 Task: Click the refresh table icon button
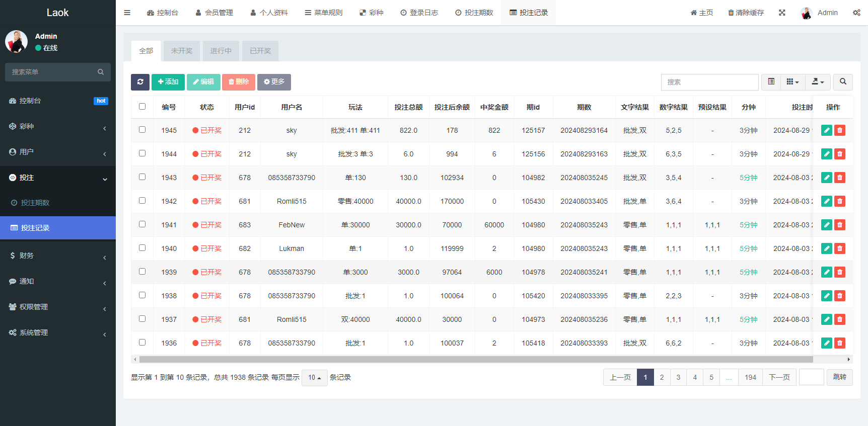pyautogui.click(x=140, y=82)
